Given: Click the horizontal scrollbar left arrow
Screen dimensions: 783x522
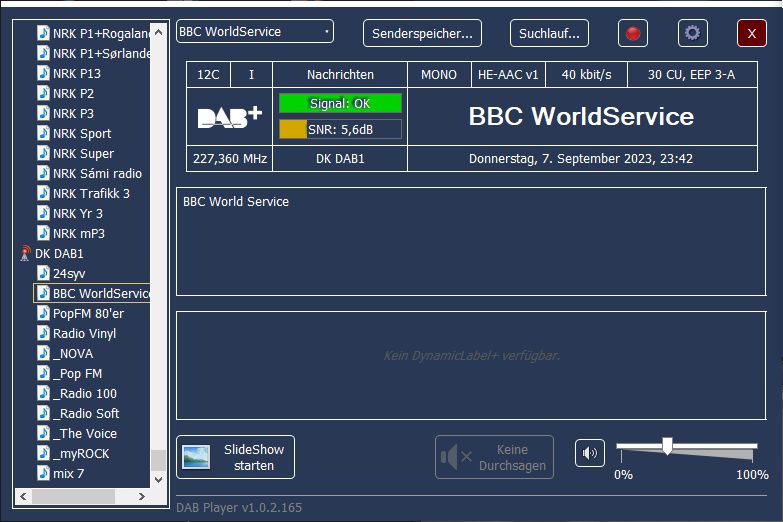Looking at the screenshot, I should pyautogui.click(x=23, y=497).
